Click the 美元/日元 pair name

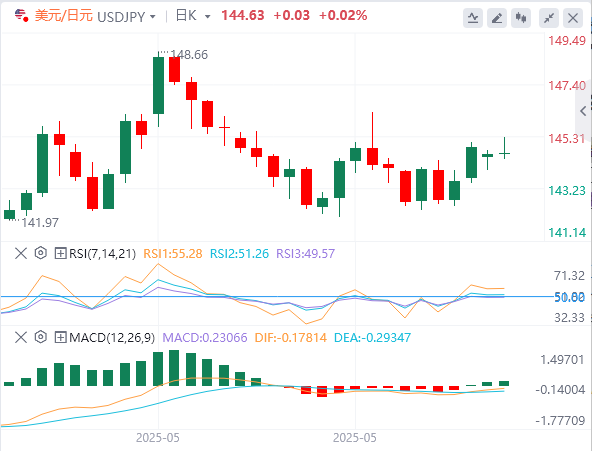[x=63, y=16]
